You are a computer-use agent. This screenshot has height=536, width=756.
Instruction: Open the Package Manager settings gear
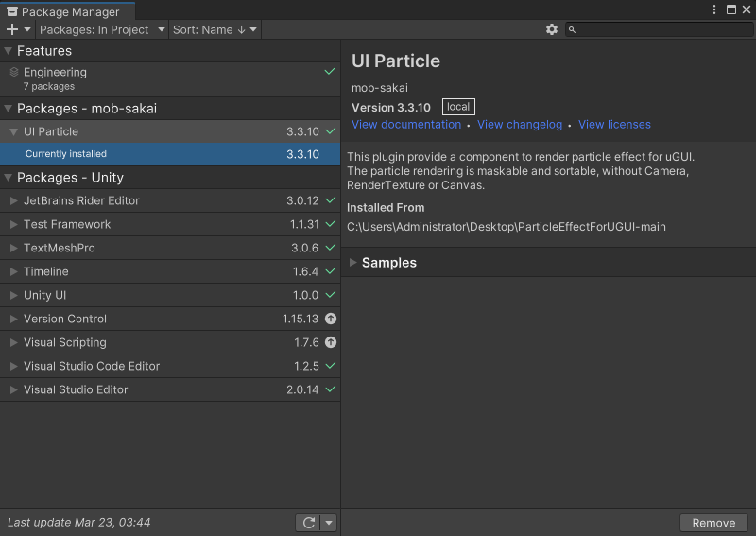tap(552, 29)
